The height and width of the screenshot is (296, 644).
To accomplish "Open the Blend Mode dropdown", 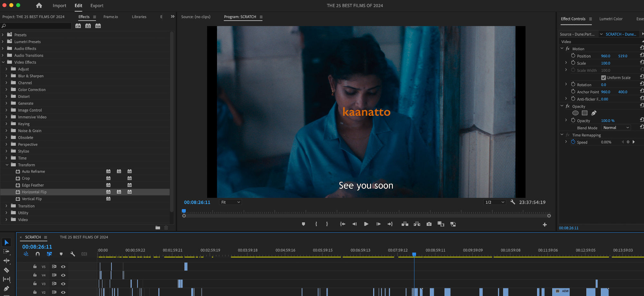I will pyautogui.click(x=616, y=128).
